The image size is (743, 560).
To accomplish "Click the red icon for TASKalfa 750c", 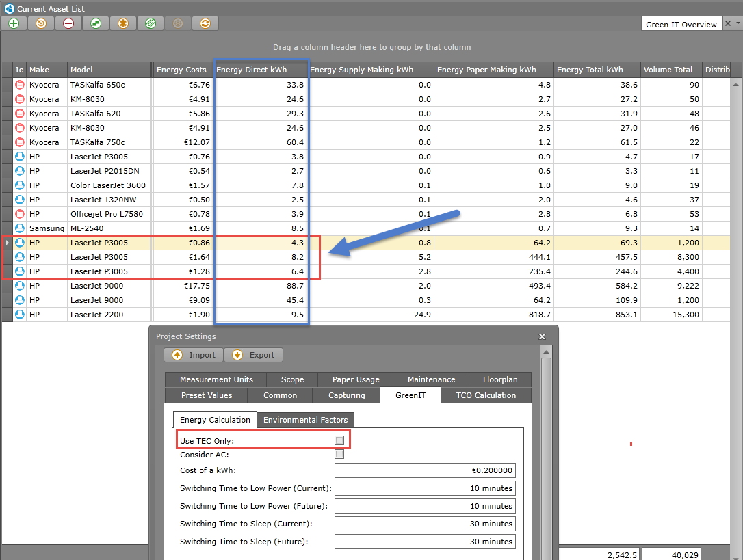I will point(19,142).
